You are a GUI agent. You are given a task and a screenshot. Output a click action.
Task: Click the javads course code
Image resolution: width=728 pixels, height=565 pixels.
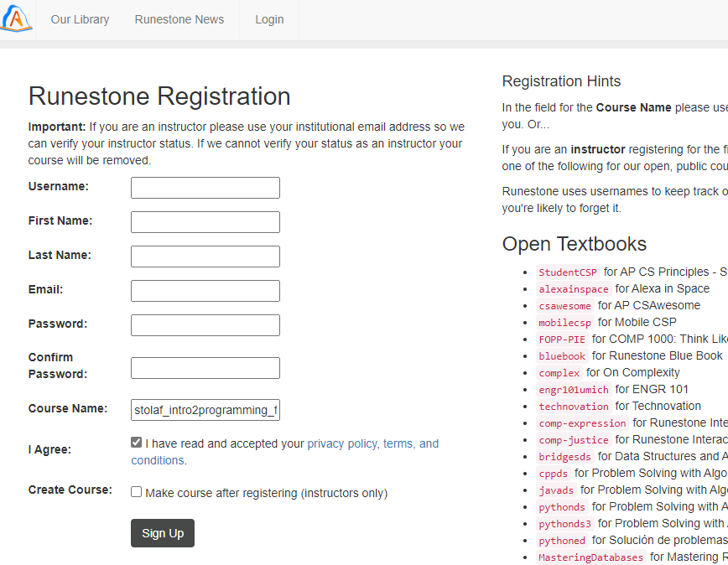[x=556, y=490]
